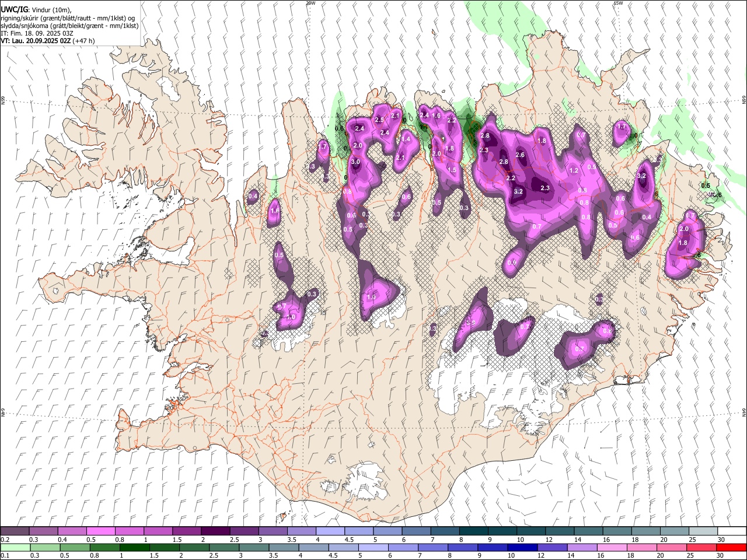Click the 'slydda/snjókoma' legend description line
The height and width of the screenshot is (560, 747).
tap(69, 26)
